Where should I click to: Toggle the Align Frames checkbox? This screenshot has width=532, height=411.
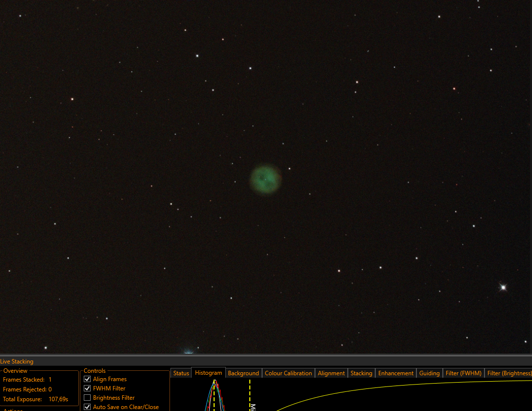[x=87, y=379]
